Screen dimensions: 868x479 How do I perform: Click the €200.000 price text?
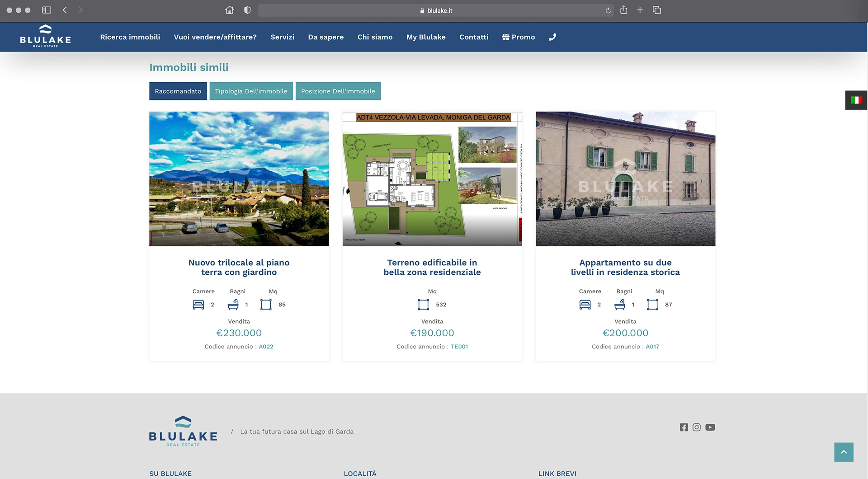[625, 333]
